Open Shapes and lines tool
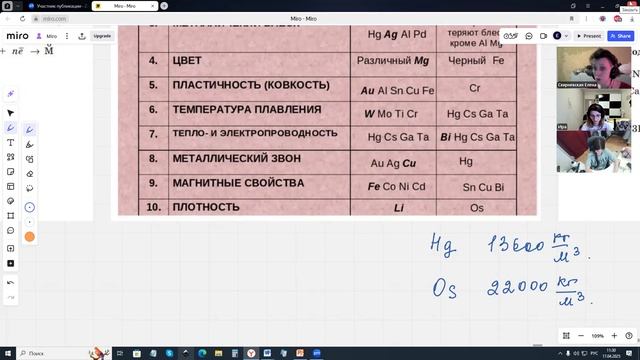The width and height of the screenshot is (640, 360). coord(11,157)
